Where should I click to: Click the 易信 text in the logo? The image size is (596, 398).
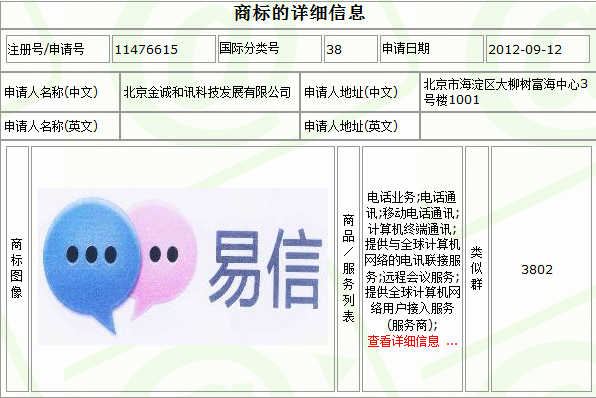[265, 267]
